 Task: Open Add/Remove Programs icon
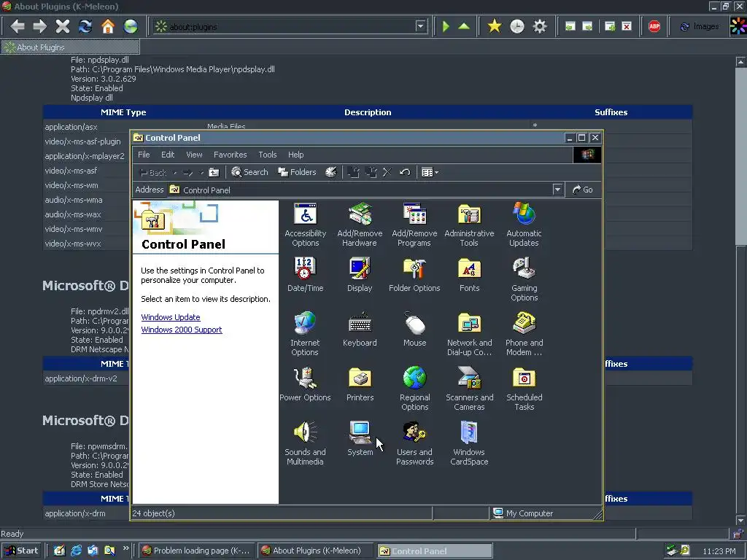tap(414, 225)
